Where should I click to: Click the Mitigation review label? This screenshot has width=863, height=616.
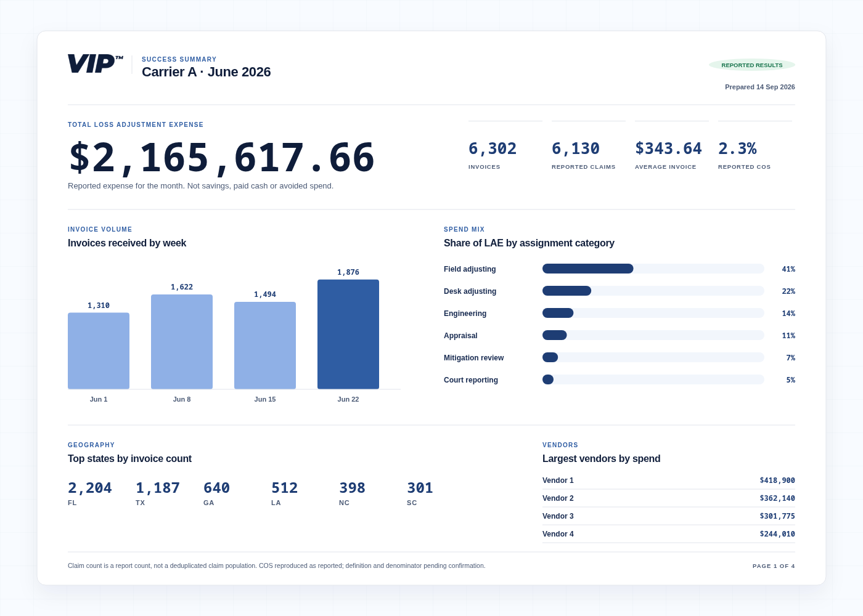point(473,358)
